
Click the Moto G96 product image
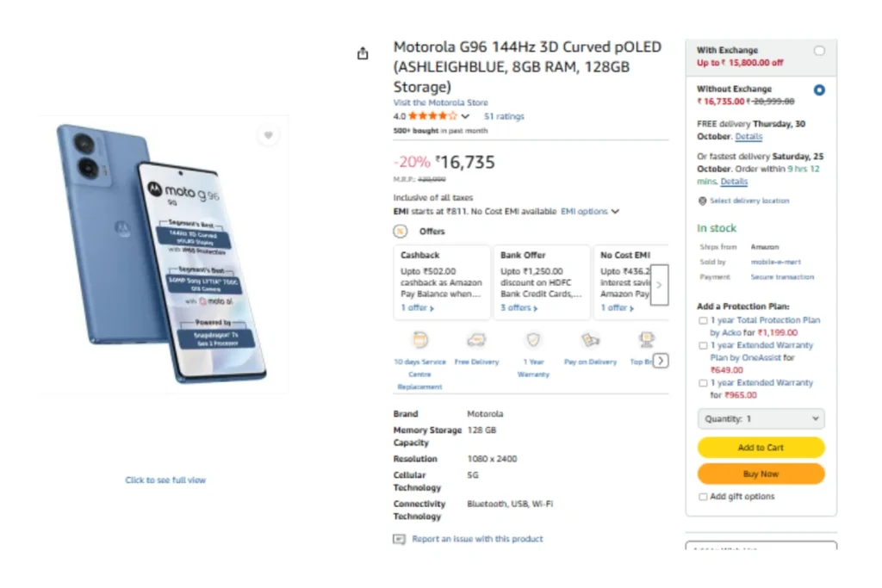(x=164, y=254)
